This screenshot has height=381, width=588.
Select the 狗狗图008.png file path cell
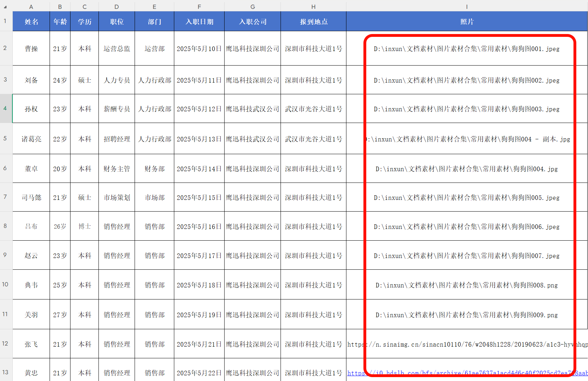click(x=467, y=285)
